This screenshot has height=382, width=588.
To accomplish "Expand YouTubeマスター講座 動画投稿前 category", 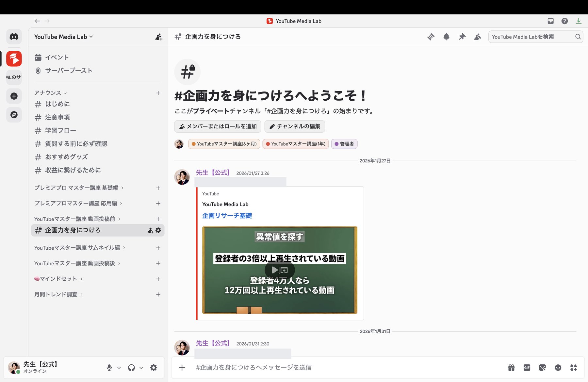I will point(77,219).
